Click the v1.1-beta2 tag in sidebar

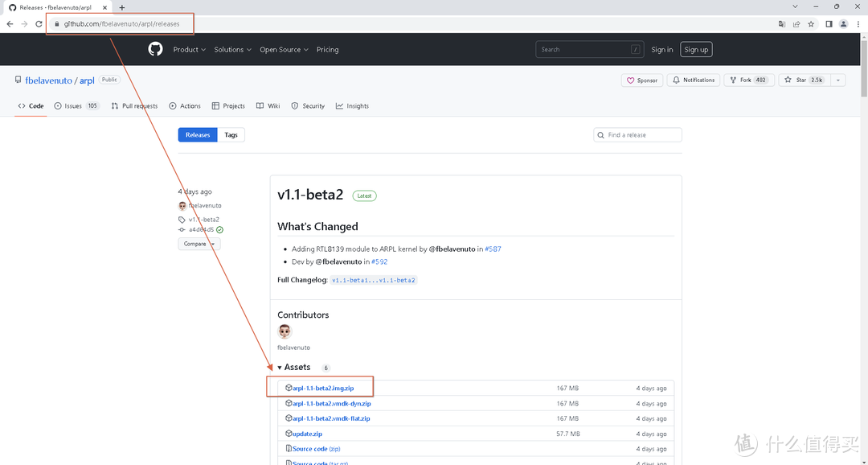tap(203, 220)
